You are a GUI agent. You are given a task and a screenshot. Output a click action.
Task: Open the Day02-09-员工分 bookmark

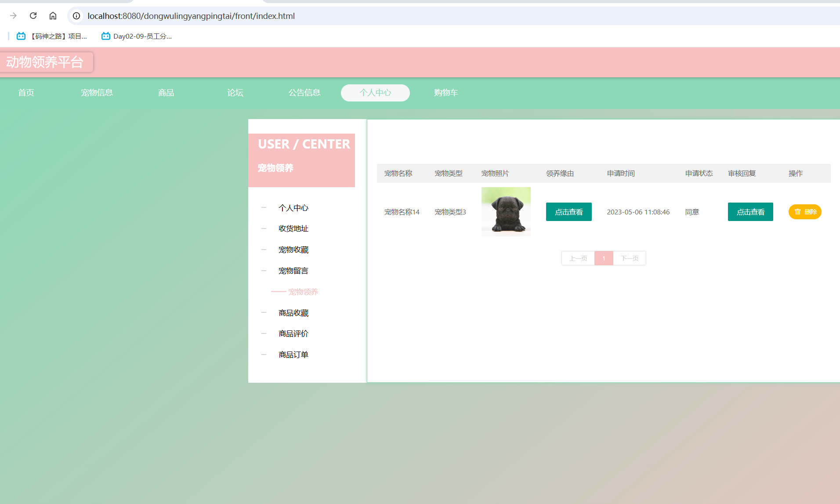tap(137, 36)
